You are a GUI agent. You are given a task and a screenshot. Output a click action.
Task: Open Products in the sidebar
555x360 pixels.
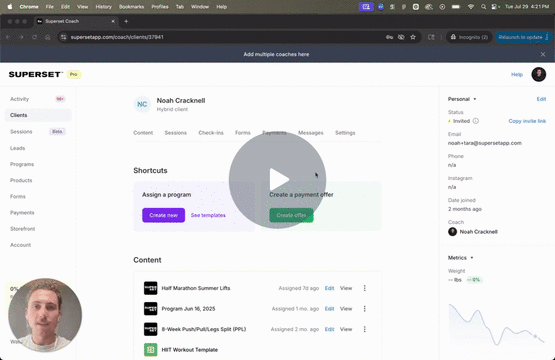pyautogui.click(x=38, y=181)
